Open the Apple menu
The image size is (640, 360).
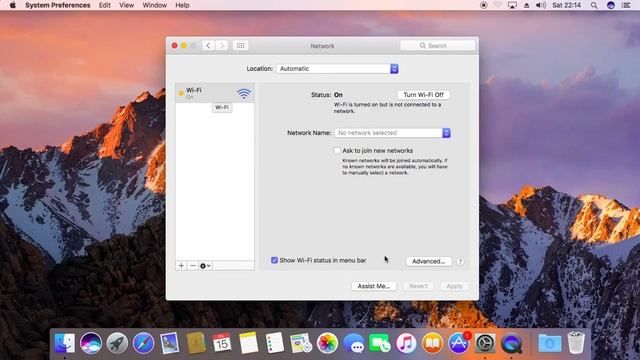point(13,5)
